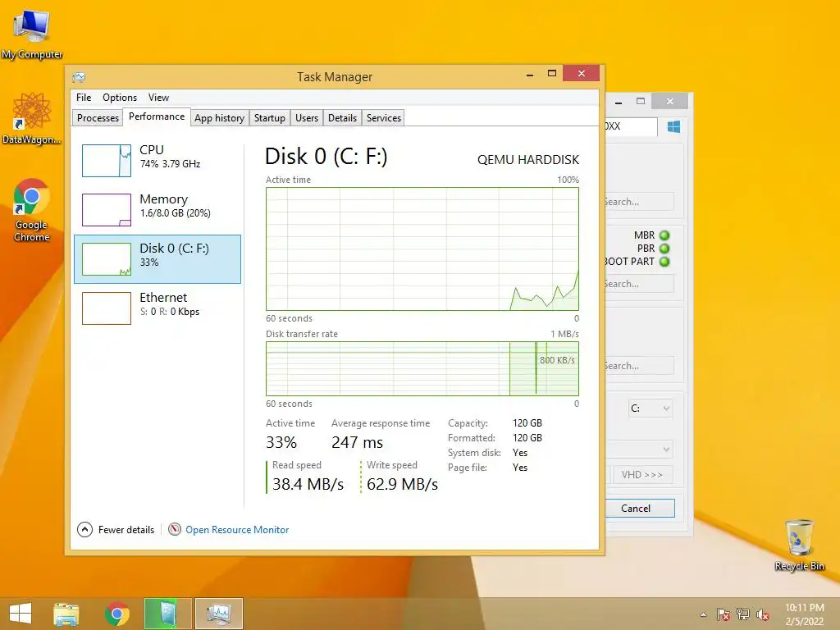Click the network tray icon
This screenshot has height=630, width=840.
(743, 614)
